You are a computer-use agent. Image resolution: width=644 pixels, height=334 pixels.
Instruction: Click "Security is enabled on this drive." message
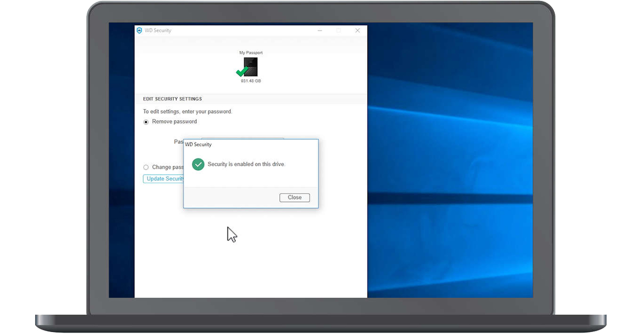246,164
